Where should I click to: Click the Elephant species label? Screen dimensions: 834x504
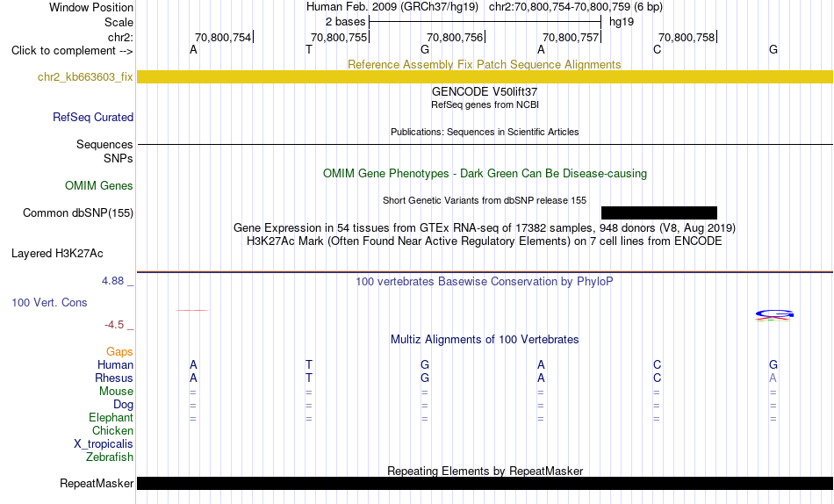coord(111,418)
